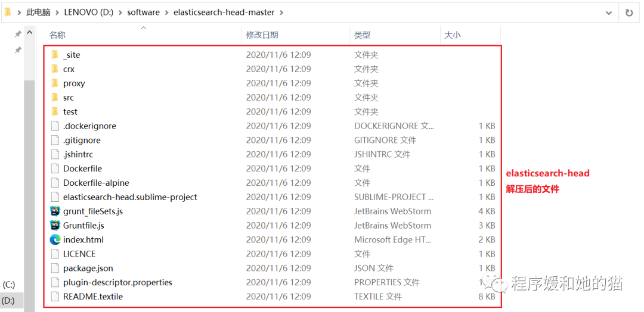Click size cell 8 KB
644x312 pixels.
point(487,297)
